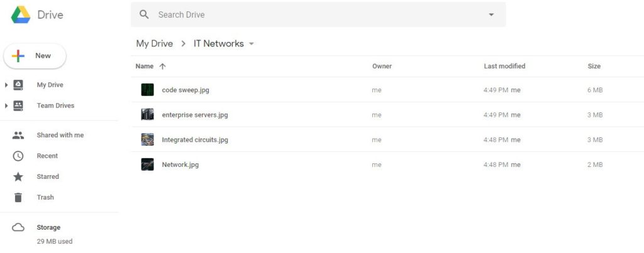Select the code sweep.jpg thumbnail
Image resolution: width=644 pixels, height=253 pixels.
147,90
